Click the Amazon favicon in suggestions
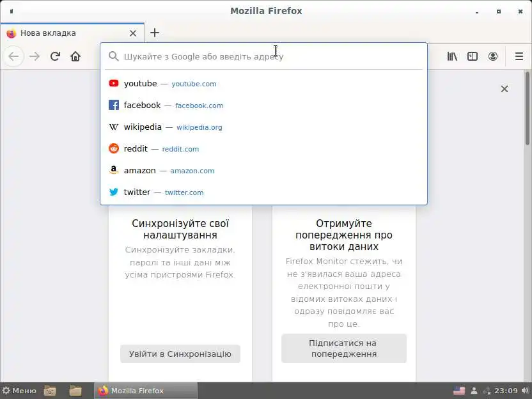The width and height of the screenshot is (532, 399). point(114,170)
